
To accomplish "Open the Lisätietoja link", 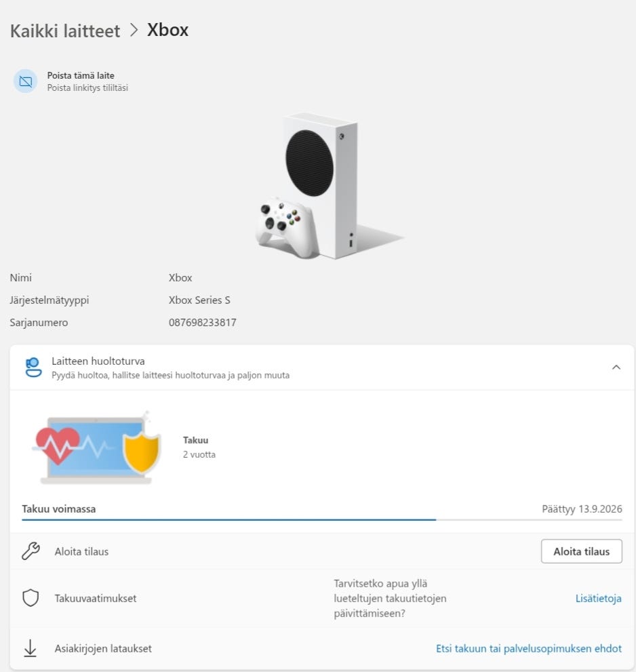I will tap(598, 598).
